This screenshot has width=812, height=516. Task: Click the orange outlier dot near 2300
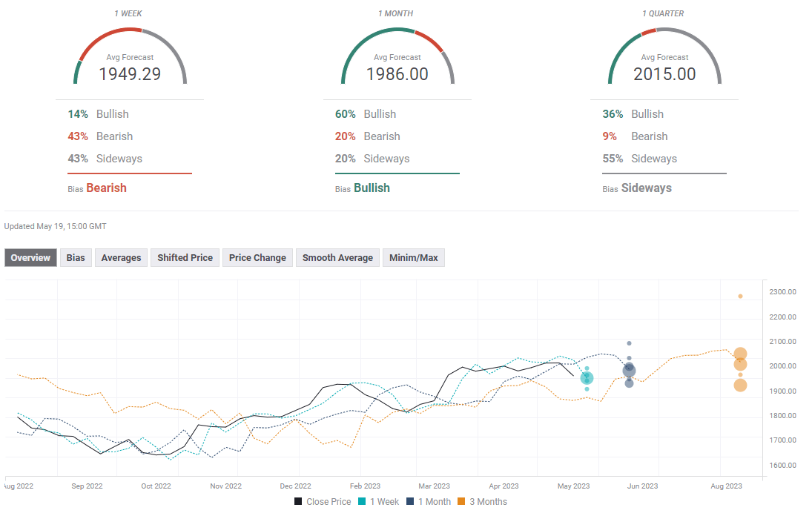tap(740, 297)
